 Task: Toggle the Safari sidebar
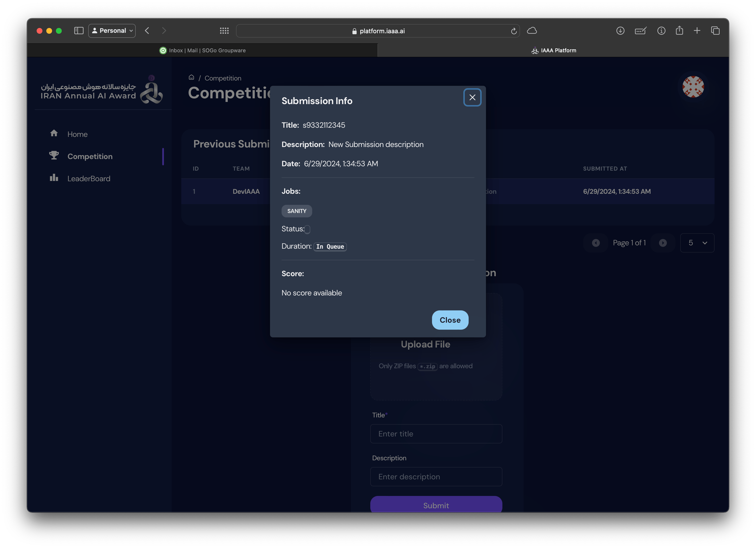tap(79, 31)
